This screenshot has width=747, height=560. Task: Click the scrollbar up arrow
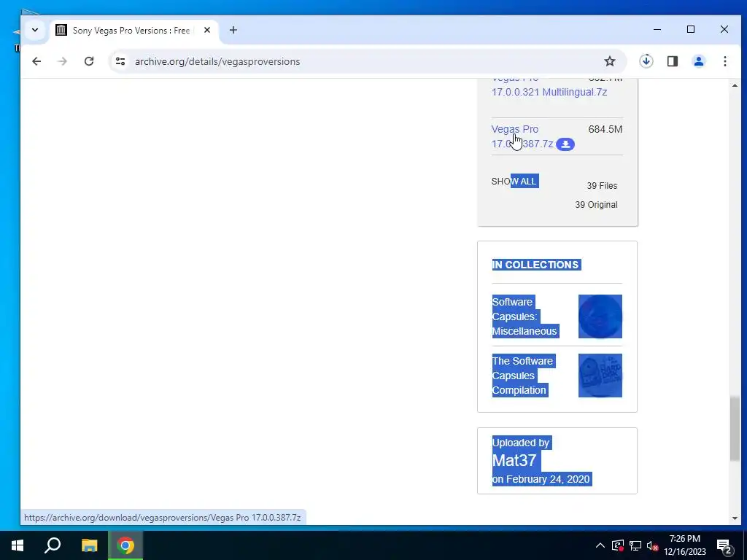tap(735, 86)
